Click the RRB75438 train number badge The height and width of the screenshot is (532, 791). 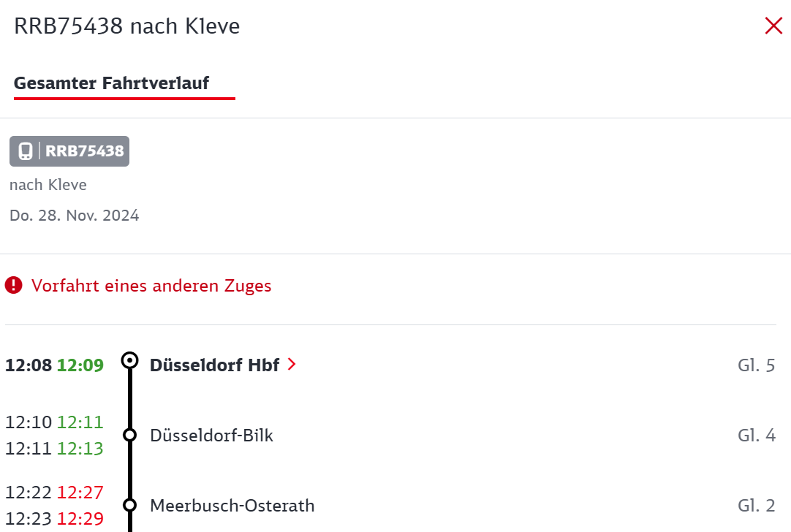(x=69, y=151)
